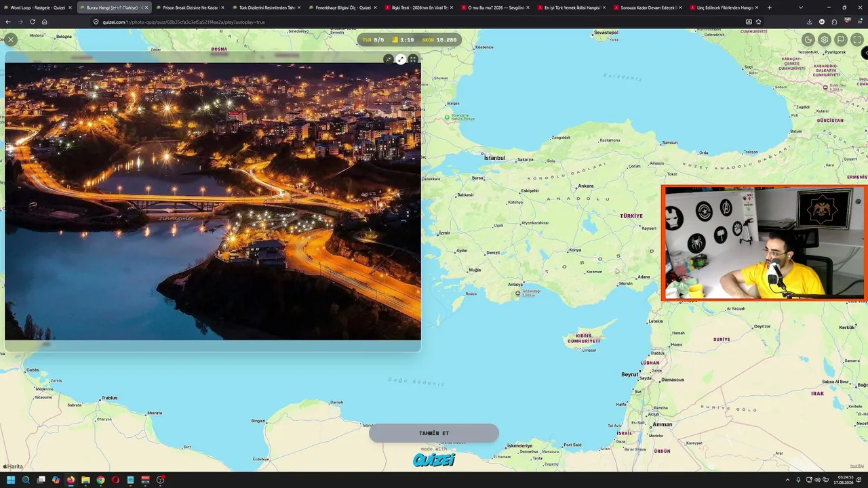Click the Quizei logo link

434,460
